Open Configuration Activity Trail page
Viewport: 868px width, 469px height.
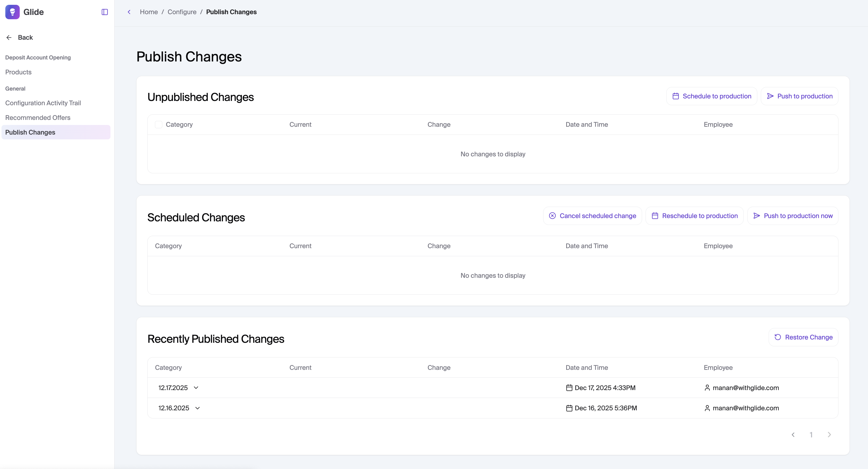point(43,103)
